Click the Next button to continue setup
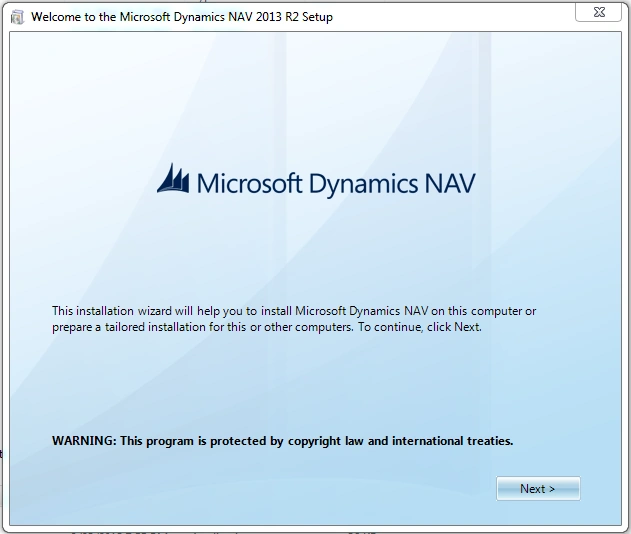This screenshot has height=534, width=631. pyautogui.click(x=538, y=489)
